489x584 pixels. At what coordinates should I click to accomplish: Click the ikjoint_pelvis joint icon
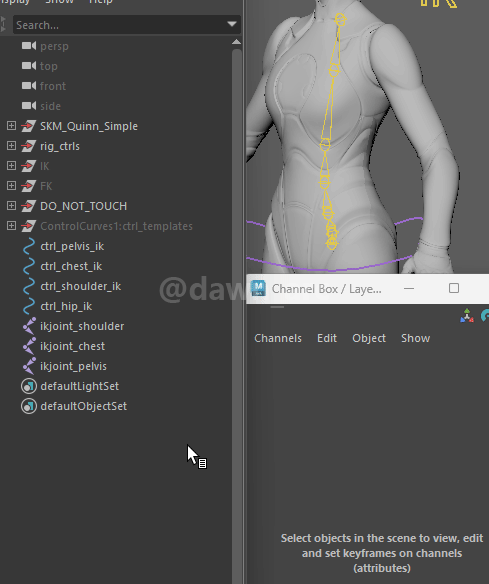[29, 366]
